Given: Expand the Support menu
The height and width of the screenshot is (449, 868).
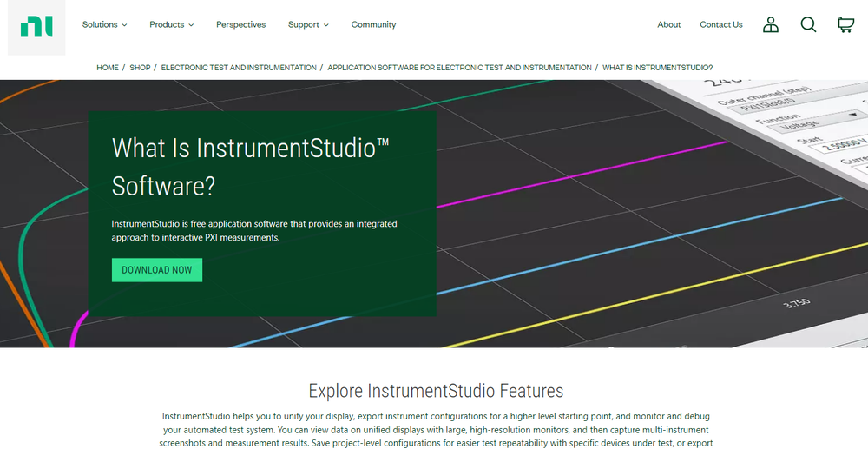Looking at the screenshot, I should 308,24.
